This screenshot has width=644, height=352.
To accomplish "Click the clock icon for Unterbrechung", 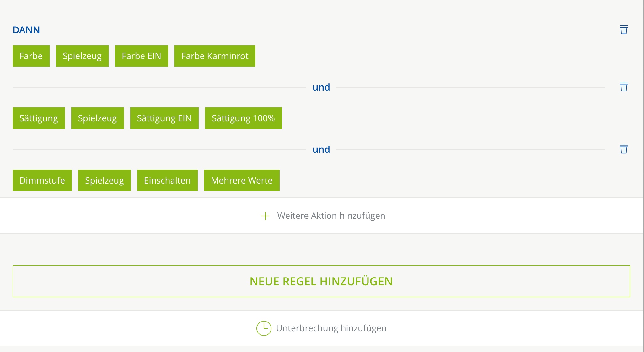I will point(264,328).
